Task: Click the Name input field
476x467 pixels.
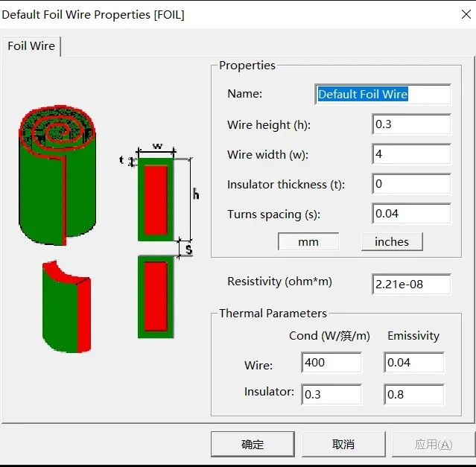Action: point(383,95)
